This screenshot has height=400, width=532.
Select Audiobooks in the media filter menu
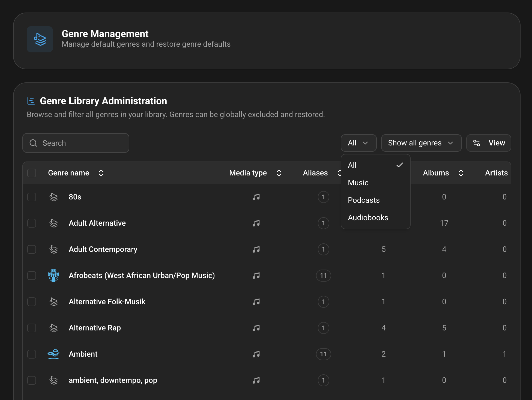[x=376, y=218]
